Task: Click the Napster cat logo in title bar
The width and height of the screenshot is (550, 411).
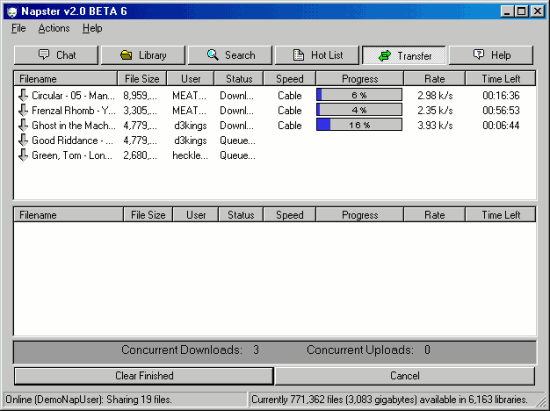Action: (12, 12)
